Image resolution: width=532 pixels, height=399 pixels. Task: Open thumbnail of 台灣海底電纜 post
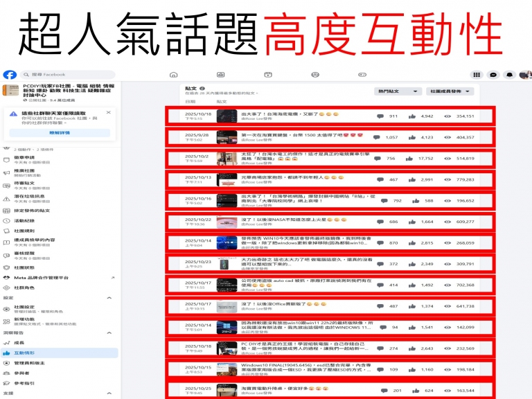coord(227,116)
